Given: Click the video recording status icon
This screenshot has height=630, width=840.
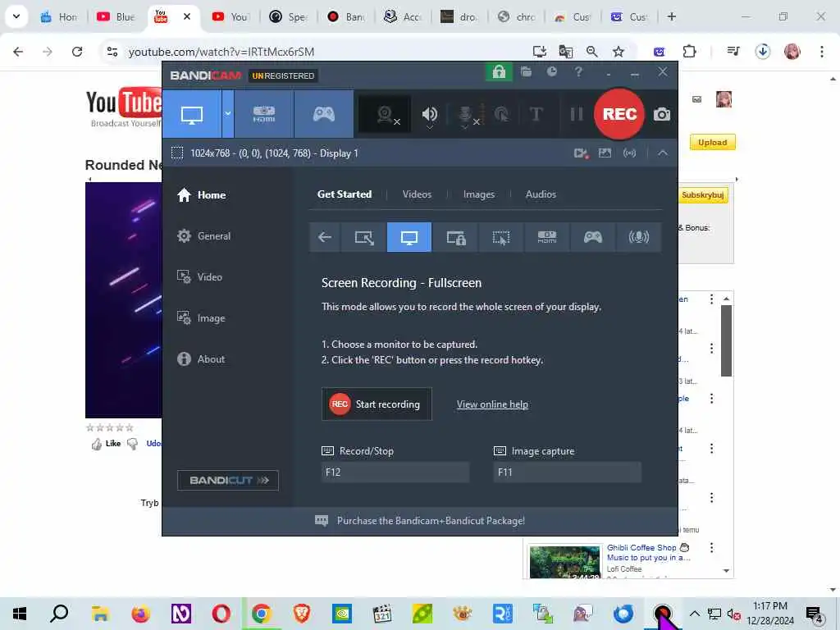Looking at the screenshot, I should coord(582,153).
